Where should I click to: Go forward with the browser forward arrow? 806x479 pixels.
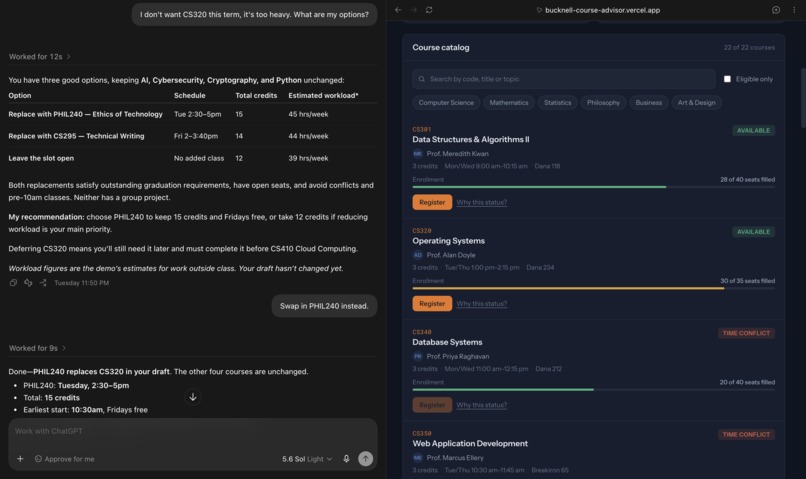pyautogui.click(x=413, y=10)
